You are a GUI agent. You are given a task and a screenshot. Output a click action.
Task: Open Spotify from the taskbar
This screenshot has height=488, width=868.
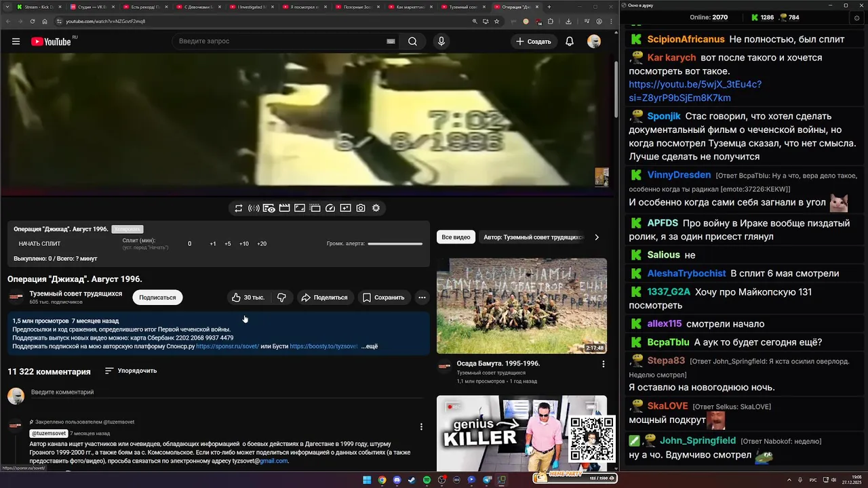pyautogui.click(x=427, y=480)
